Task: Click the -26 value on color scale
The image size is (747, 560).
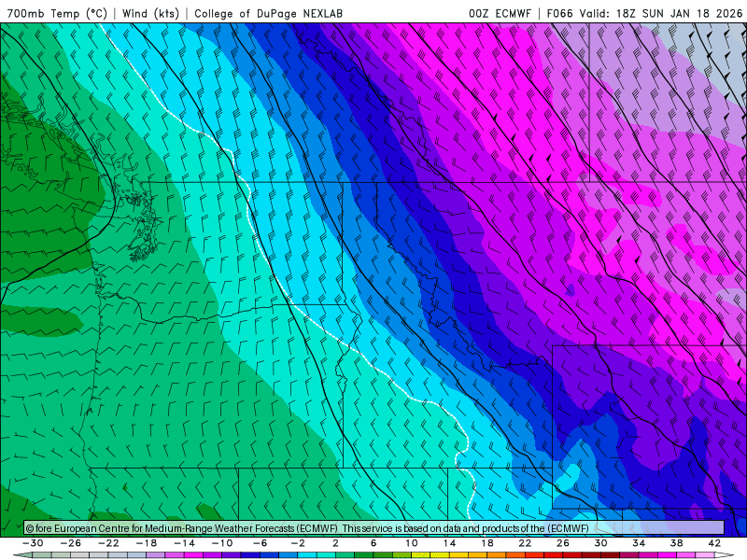Action: pyautogui.click(x=71, y=543)
